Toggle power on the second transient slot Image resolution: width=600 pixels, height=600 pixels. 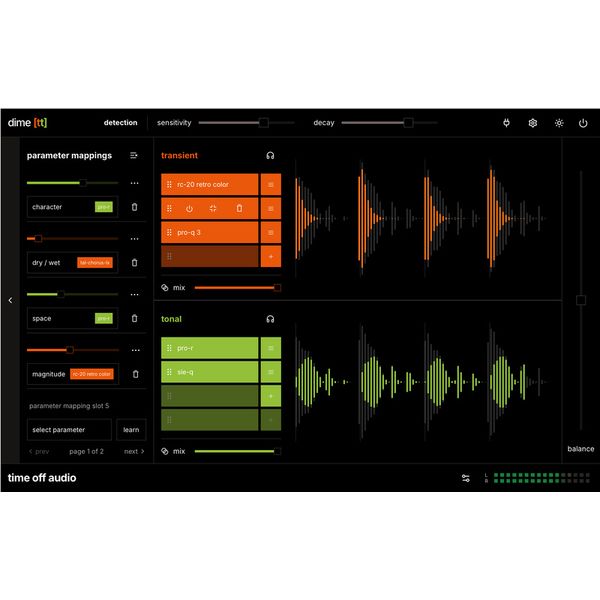coord(189,208)
